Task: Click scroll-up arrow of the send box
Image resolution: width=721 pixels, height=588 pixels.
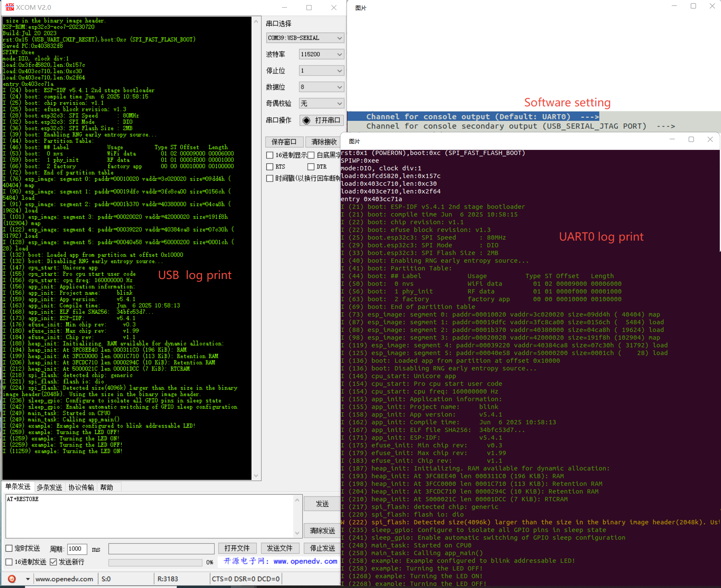Action: pos(297,500)
